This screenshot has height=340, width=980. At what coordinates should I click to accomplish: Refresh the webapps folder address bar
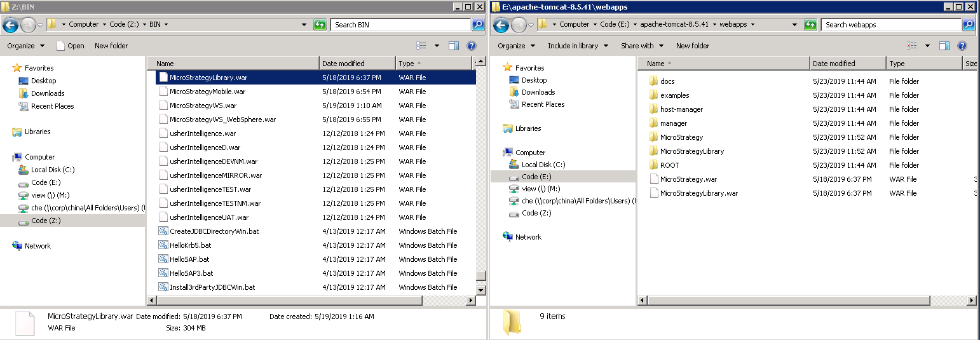pyautogui.click(x=811, y=25)
